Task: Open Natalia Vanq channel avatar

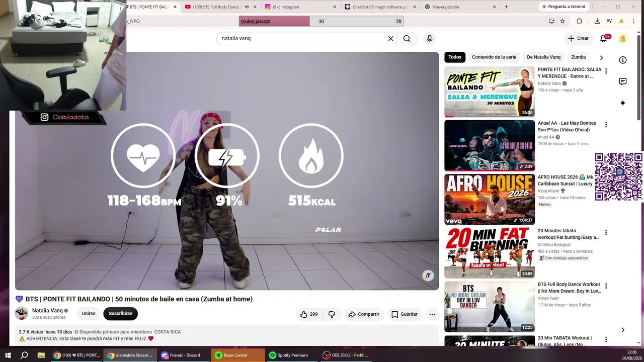Action: click(x=21, y=314)
